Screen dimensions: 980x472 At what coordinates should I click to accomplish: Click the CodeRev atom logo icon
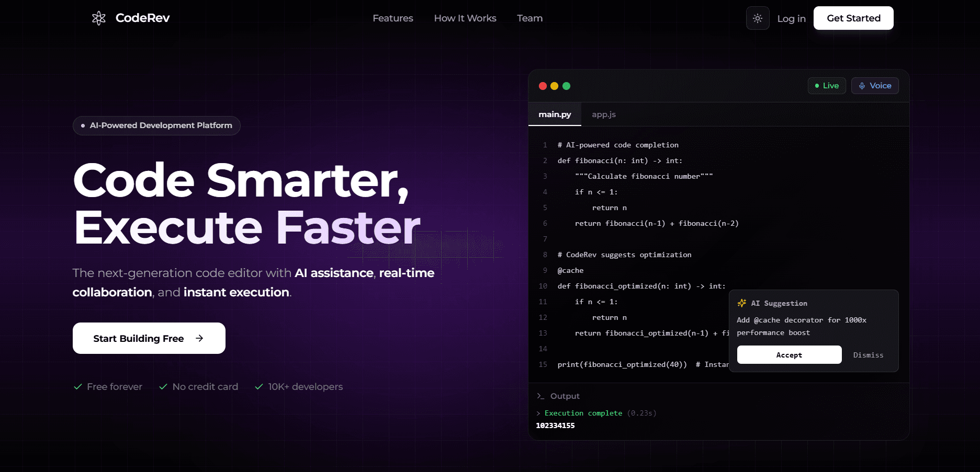coord(99,17)
